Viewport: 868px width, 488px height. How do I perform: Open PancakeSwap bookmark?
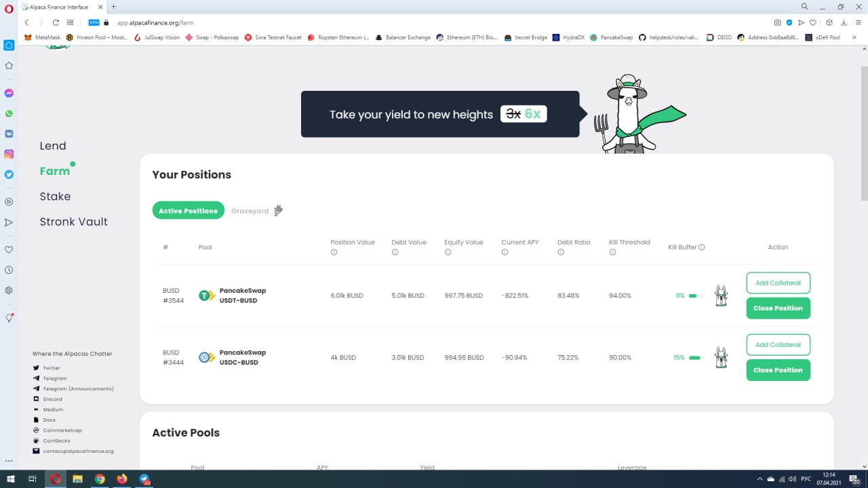coord(612,37)
